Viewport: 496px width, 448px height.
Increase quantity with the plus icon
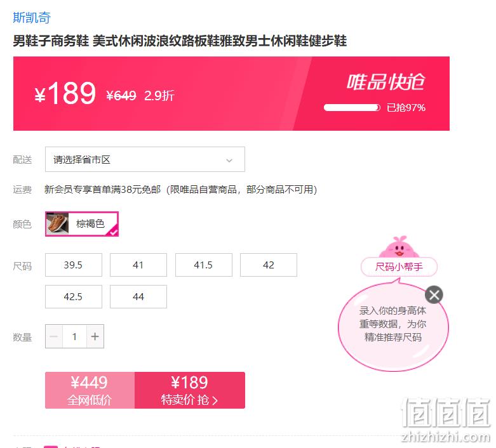pos(95,336)
